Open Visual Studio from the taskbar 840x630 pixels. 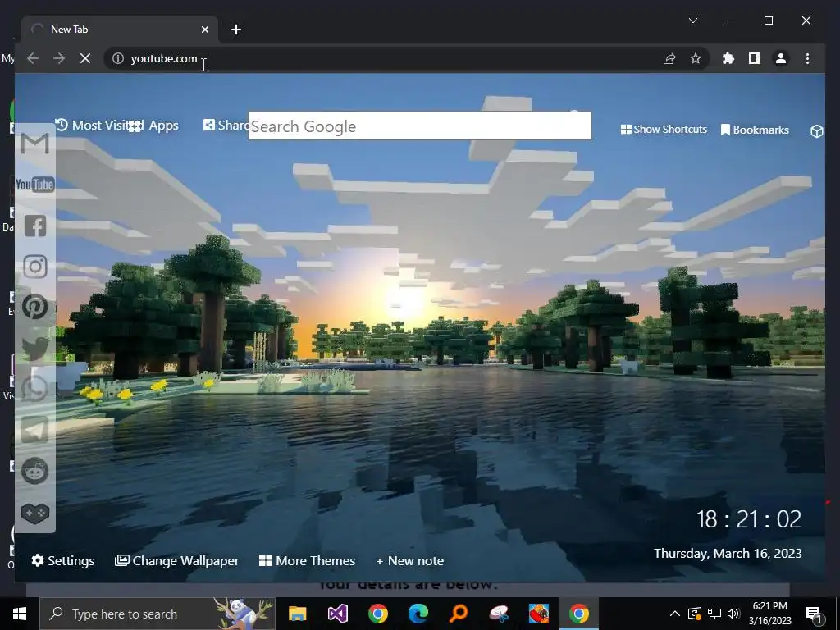click(x=337, y=614)
